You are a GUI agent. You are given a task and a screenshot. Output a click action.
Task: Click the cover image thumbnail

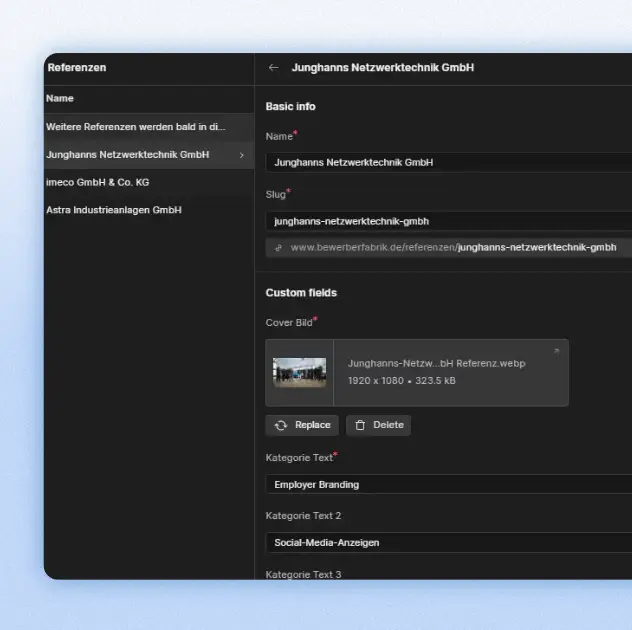click(299, 373)
